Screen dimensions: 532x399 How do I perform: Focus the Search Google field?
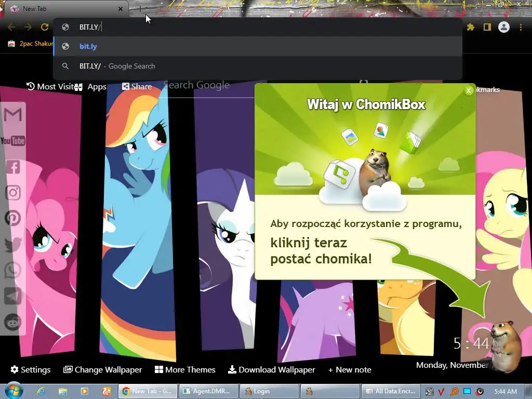point(209,85)
